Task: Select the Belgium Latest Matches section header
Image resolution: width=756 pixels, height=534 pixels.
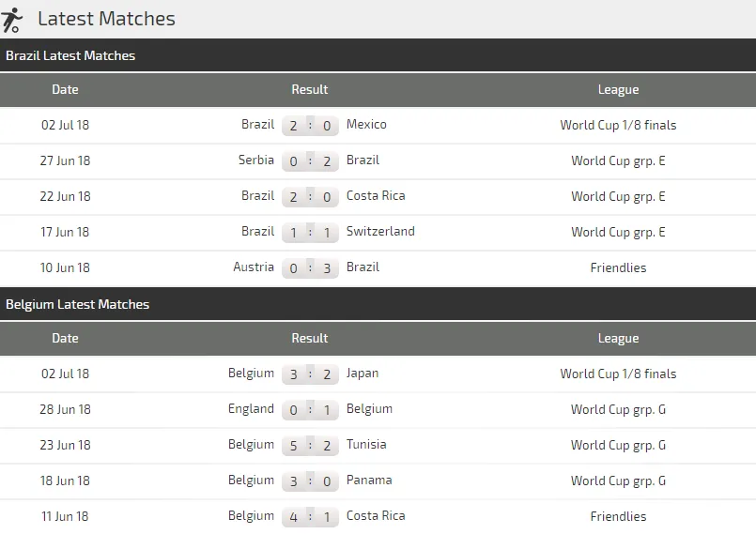Action: point(77,305)
